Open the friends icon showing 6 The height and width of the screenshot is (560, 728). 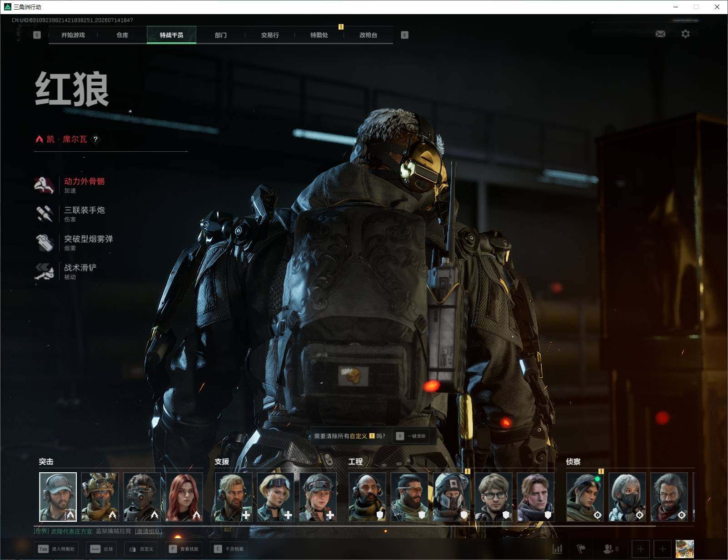(610, 549)
